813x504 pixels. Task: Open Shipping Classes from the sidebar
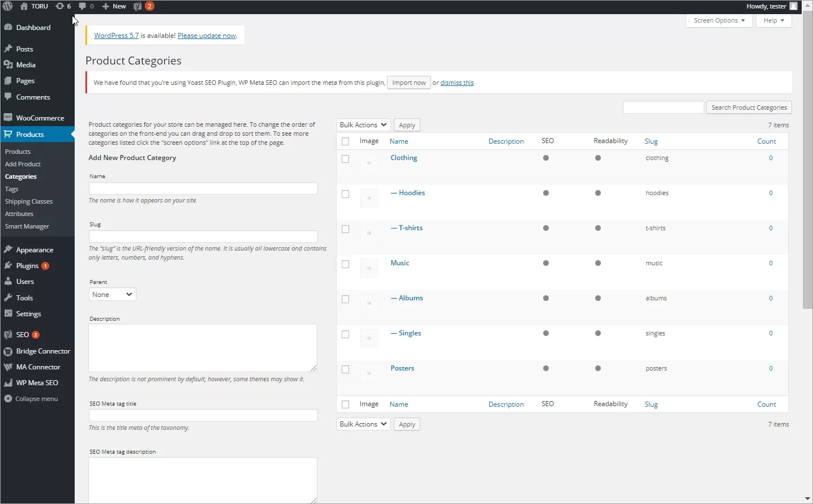click(x=29, y=201)
